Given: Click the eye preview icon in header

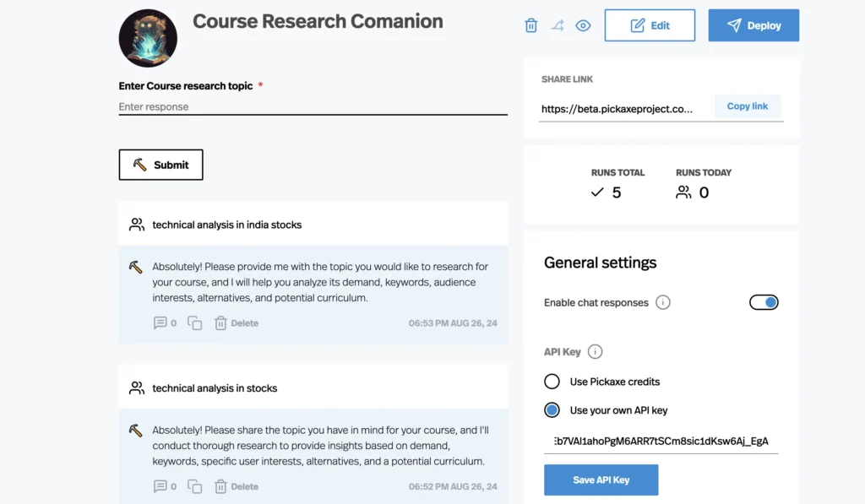Looking at the screenshot, I should click(583, 25).
